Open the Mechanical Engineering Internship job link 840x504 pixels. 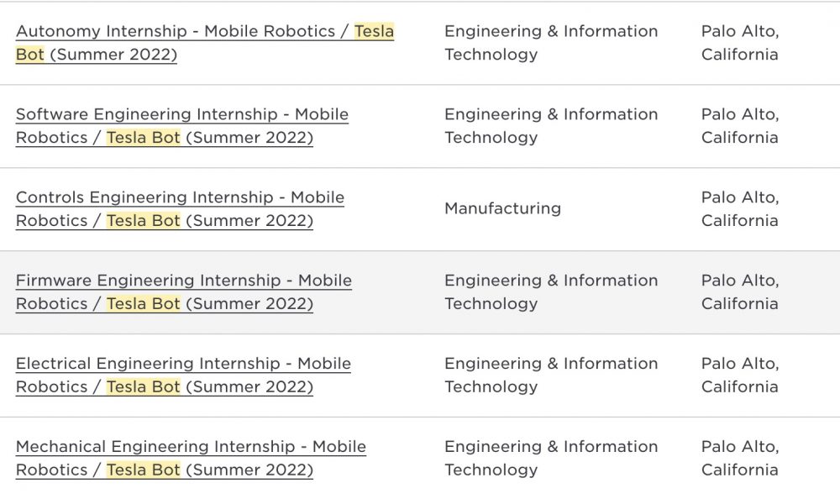[x=191, y=458]
